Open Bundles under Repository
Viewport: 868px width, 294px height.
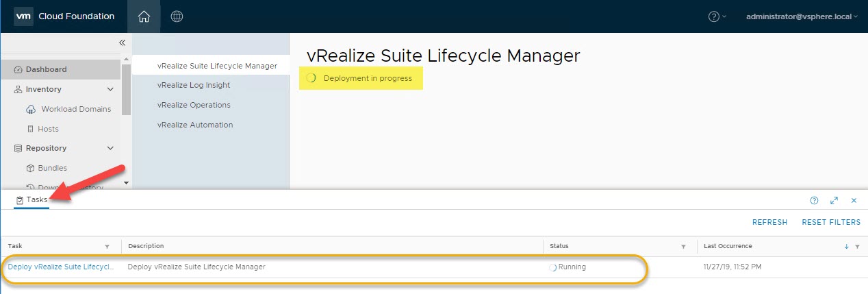click(x=55, y=168)
